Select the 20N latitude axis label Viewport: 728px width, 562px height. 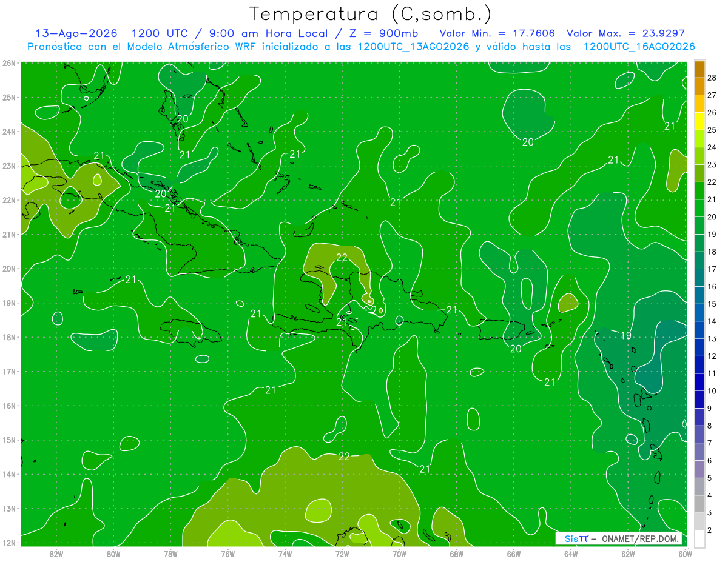[x=9, y=269]
